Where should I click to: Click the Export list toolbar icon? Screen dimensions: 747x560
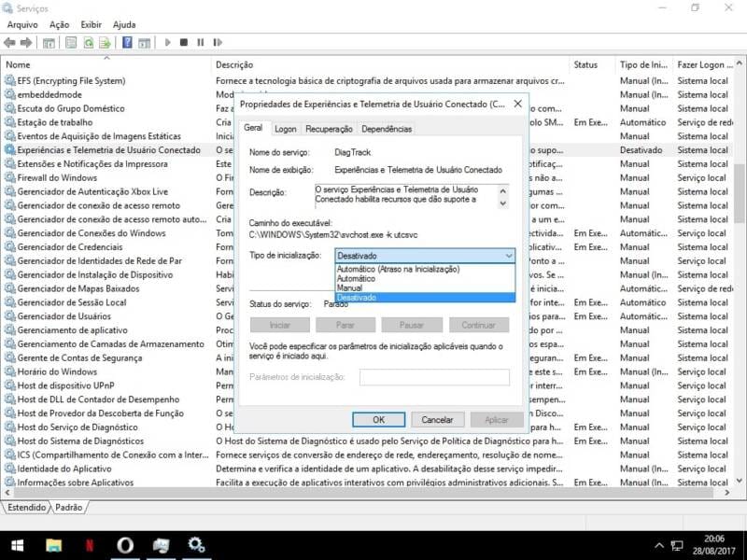pos(105,43)
